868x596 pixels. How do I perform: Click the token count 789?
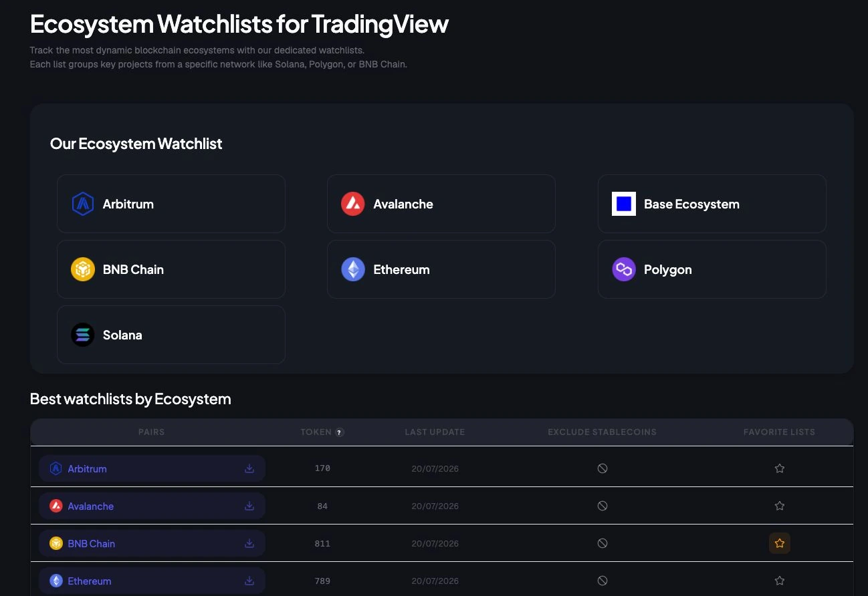coord(322,581)
